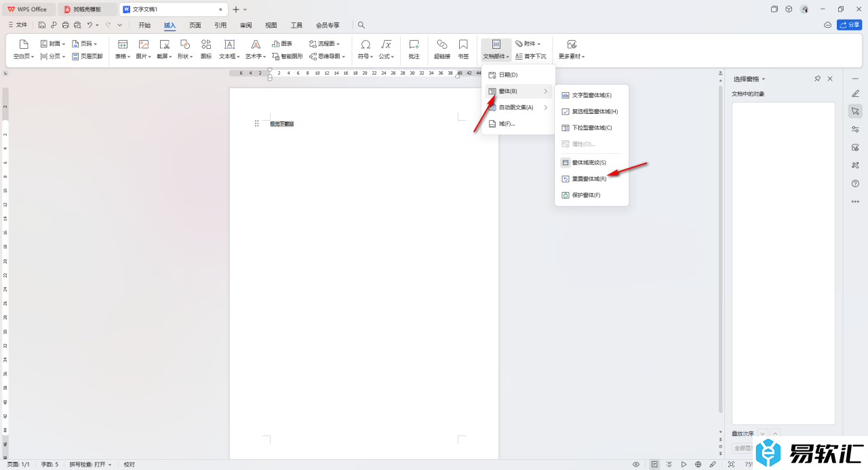Pin the 选择窗格 panel

[x=818, y=79]
